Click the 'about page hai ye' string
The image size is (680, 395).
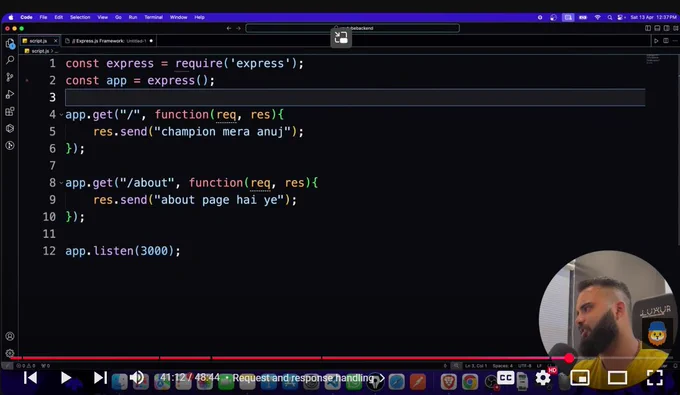[x=219, y=200]
